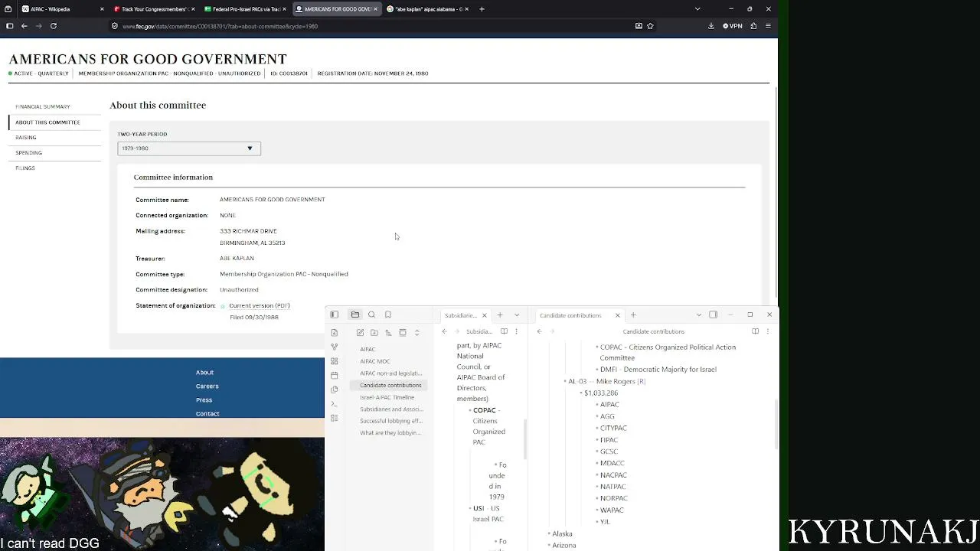
Task: Select Spending in FEC sidebar
Action: [x=29, y=152]
